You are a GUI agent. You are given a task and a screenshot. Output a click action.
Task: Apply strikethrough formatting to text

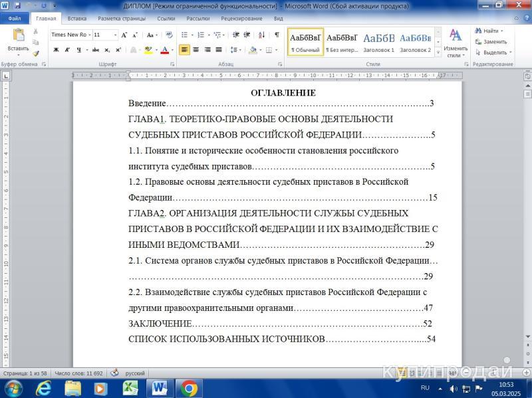tap(96, 50)
